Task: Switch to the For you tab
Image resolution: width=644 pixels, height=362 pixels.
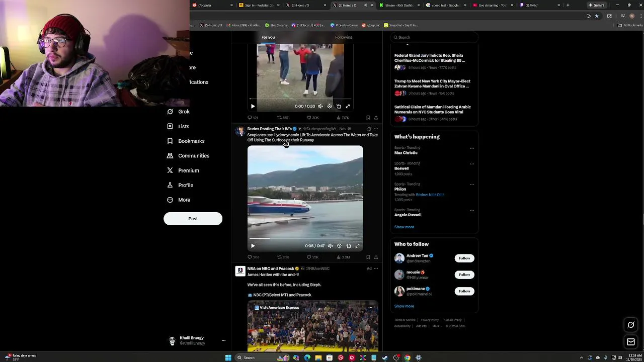Action: [x=268, y=37]
